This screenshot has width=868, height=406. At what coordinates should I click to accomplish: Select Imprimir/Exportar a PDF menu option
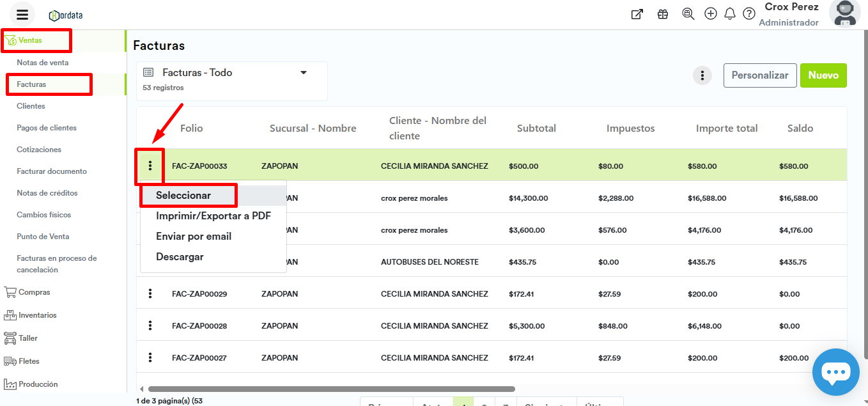point(213,216)
